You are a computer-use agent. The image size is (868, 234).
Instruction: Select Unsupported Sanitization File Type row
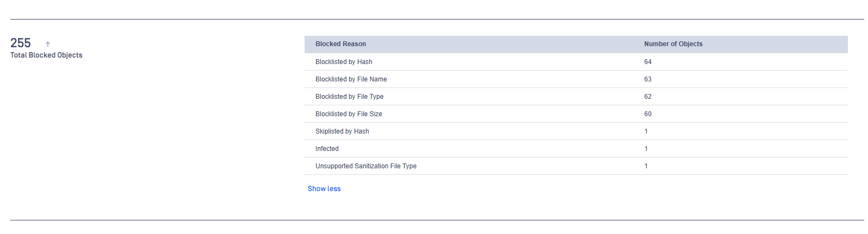point(576,166)
